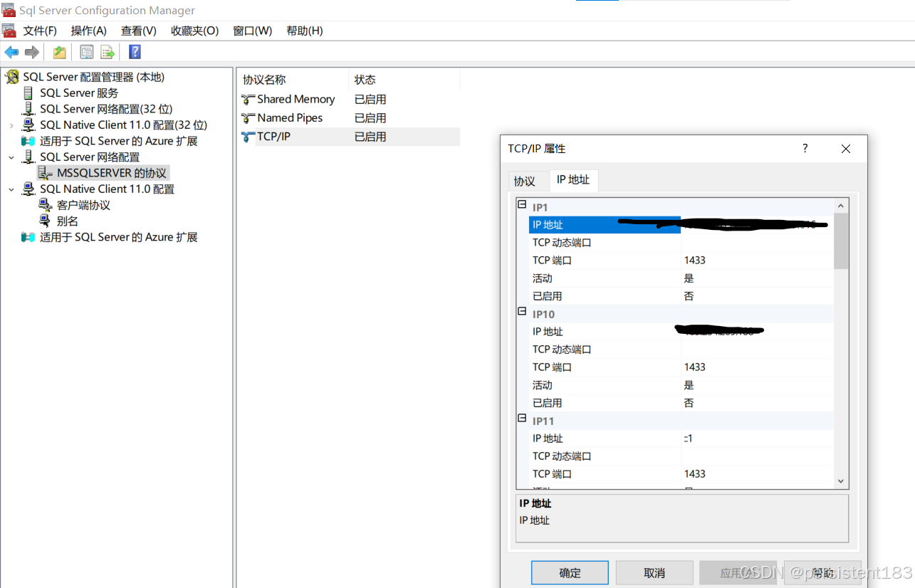Click the 别名 node icon
Viewport: 915px width, 588px height.
(x=45, y=221)
